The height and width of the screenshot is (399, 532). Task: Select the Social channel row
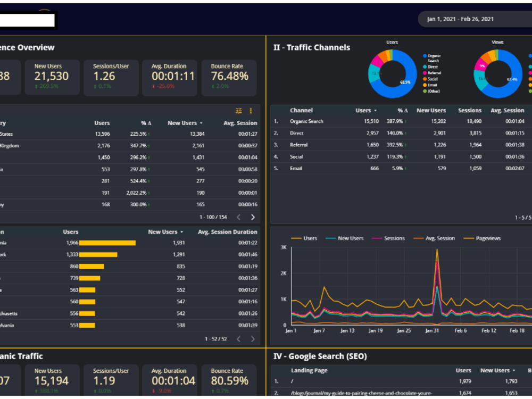(x=401, y=157)
